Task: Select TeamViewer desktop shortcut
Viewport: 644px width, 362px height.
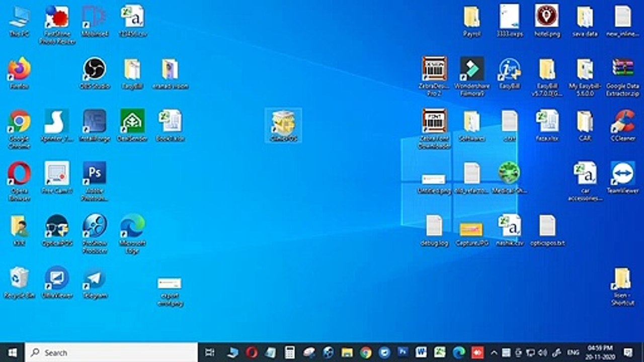Action: (623, 178)
